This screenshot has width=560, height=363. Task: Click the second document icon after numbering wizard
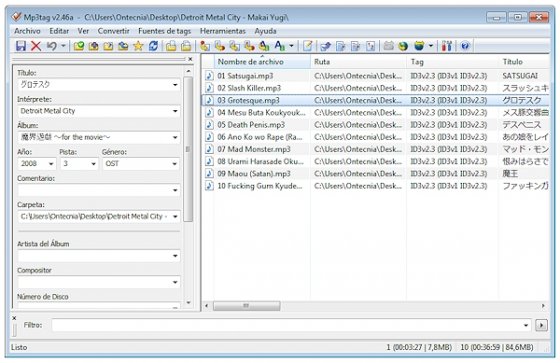(355, 46)
